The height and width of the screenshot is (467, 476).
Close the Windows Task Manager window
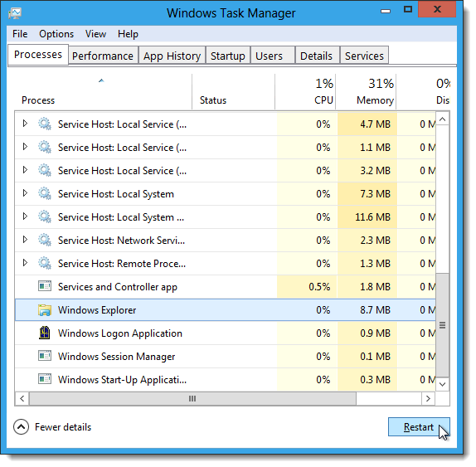tap(437, 9)
